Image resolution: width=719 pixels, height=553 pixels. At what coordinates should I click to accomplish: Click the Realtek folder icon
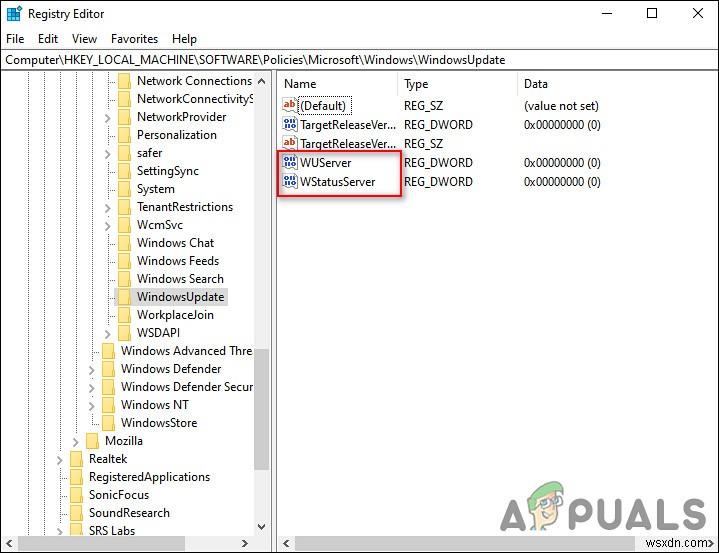point(76,459)
